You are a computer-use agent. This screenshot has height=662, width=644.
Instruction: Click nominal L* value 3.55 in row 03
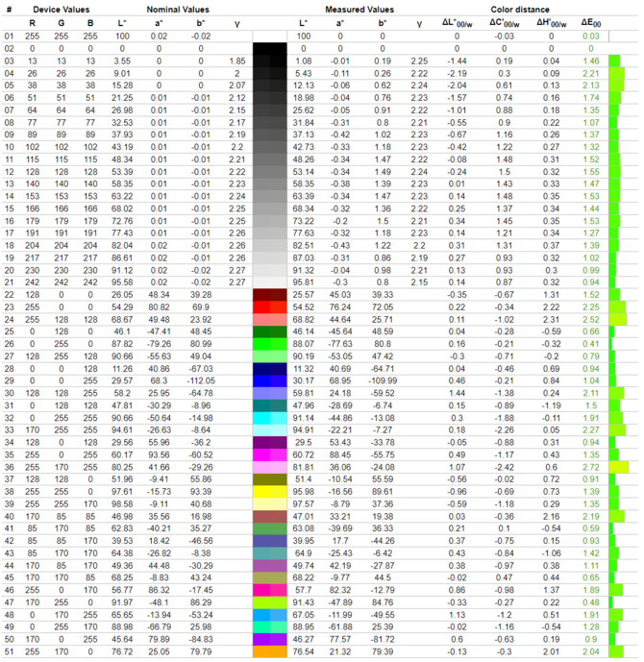click(x=122, y=61)
